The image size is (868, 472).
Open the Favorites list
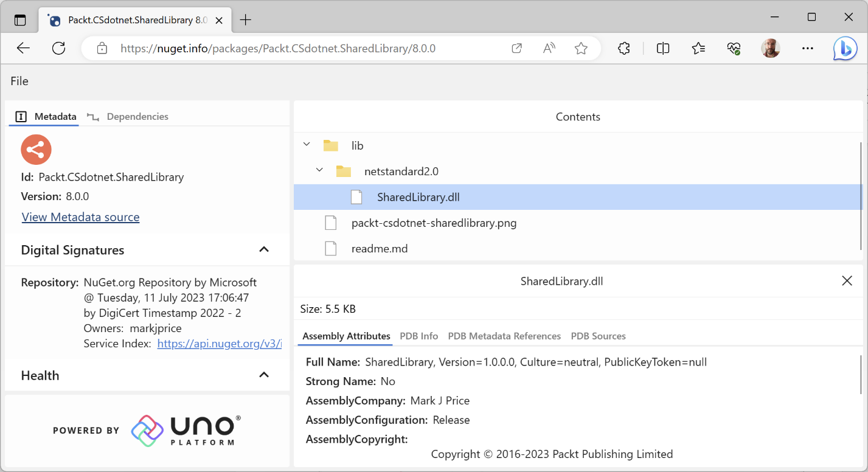coord(698,49)
